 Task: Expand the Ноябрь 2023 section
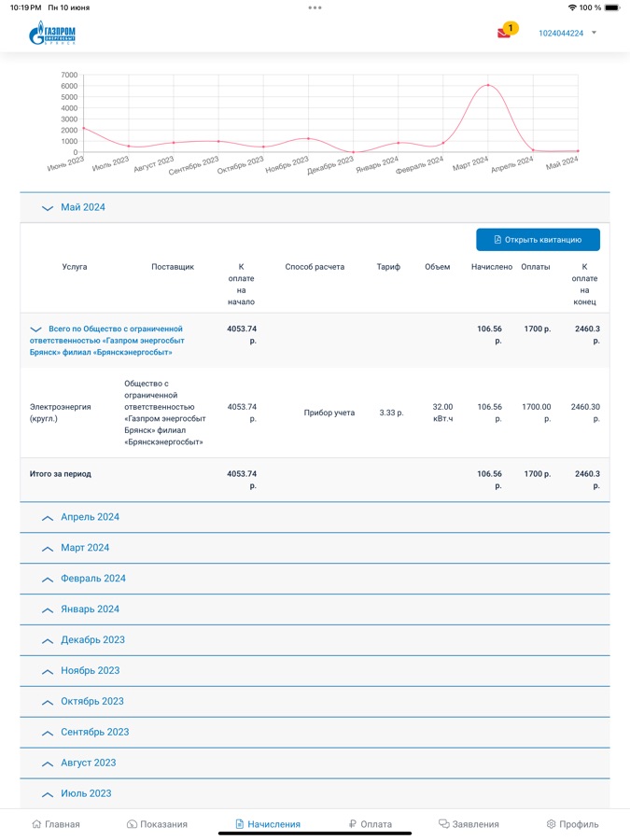click(x=90, y=671)
